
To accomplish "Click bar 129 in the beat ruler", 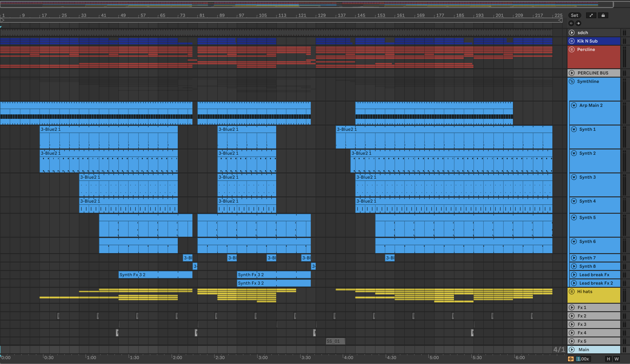I will [321, 15].
